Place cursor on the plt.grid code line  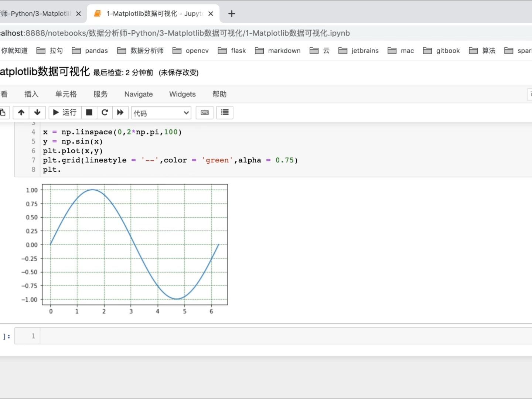coord(170,160)
